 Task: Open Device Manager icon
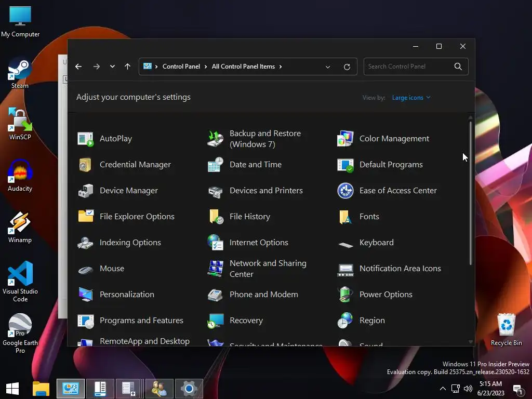(x=86, y=191)
